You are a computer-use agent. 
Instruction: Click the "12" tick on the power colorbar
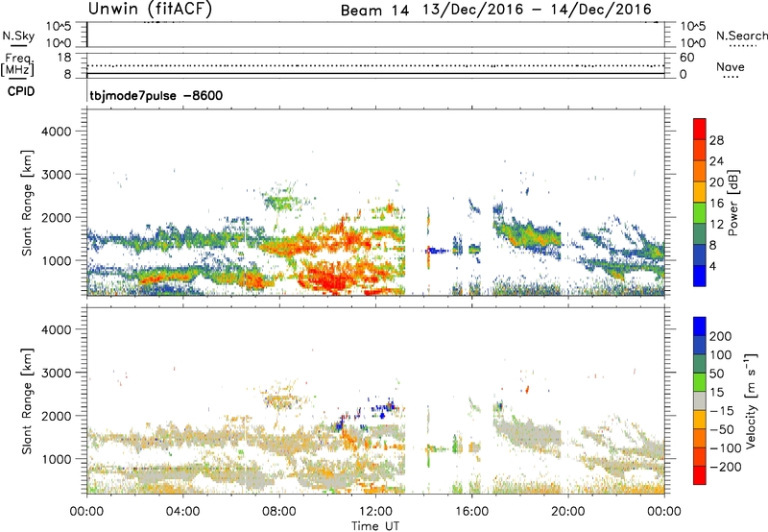(716, 225)
